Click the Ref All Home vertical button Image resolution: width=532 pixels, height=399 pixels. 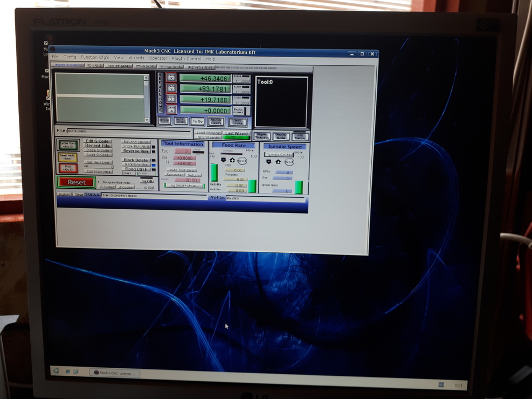point(160,93)
